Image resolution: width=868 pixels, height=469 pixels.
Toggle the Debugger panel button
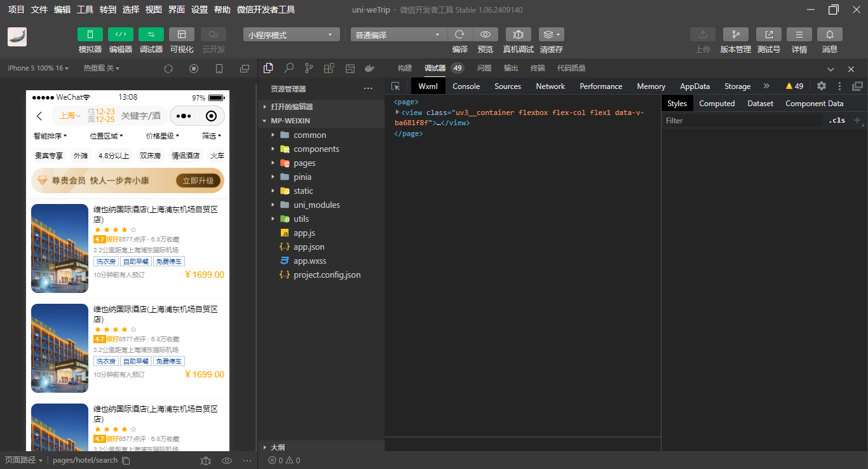tap(151, 34)
